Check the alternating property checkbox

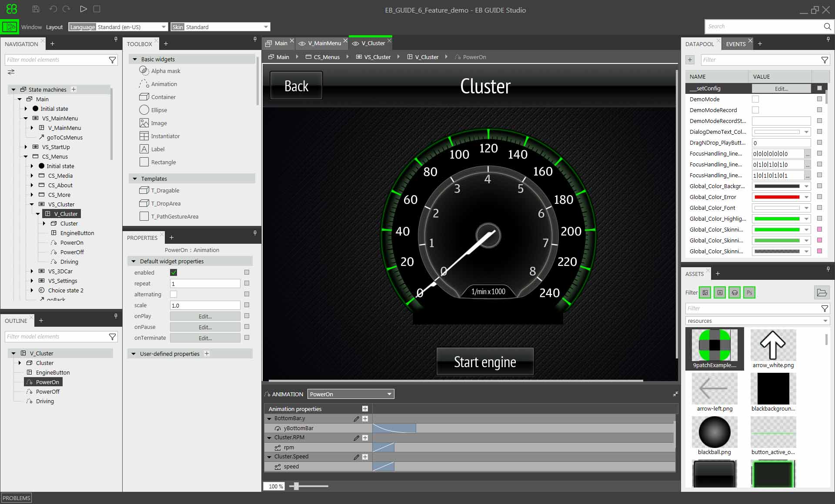[x=174, y=295]
